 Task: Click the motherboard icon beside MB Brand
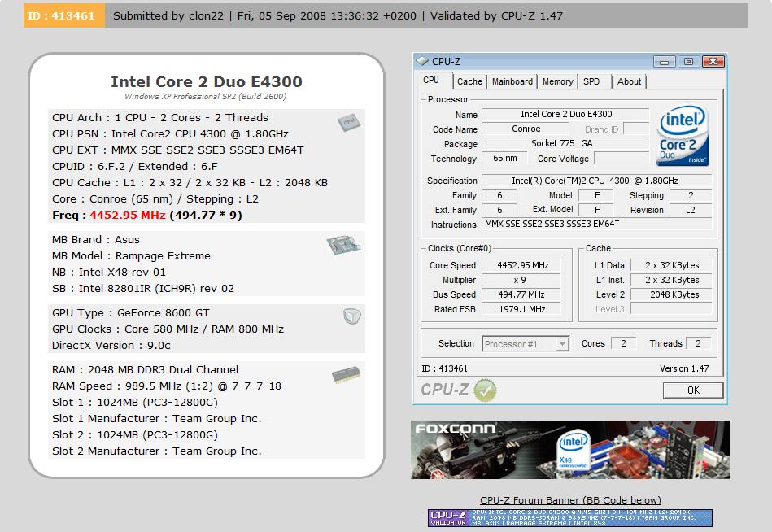coord(343,245)
